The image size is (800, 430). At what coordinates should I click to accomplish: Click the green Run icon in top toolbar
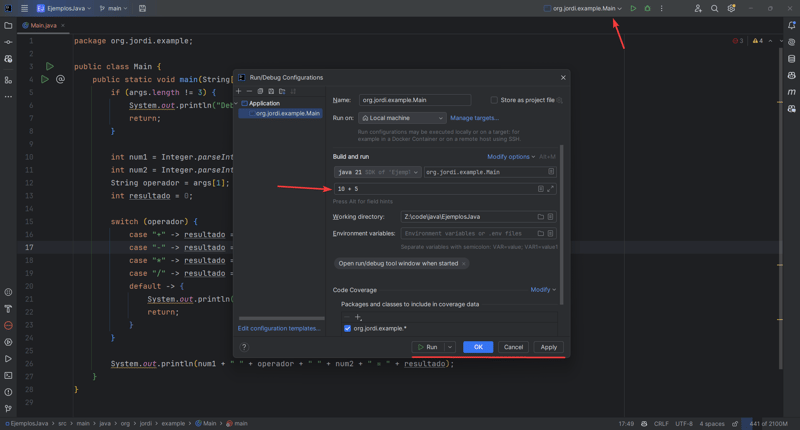(x=633, y=8)
